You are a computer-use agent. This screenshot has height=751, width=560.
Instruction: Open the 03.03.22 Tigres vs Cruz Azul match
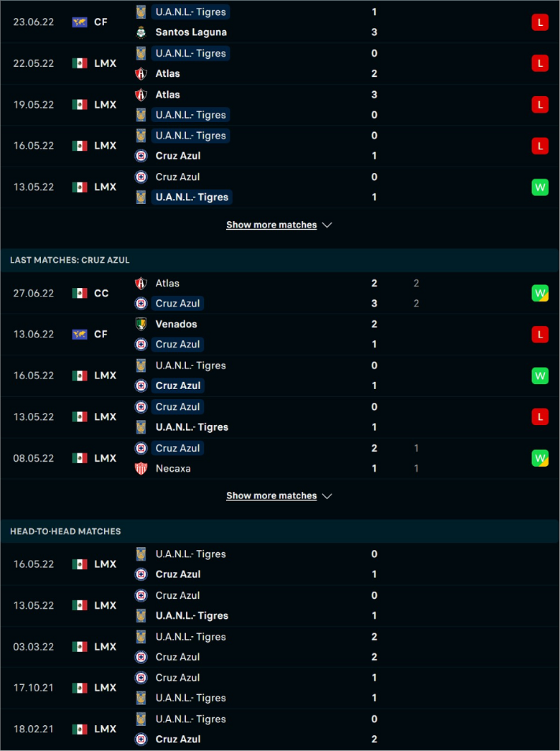tap(280, 647)
